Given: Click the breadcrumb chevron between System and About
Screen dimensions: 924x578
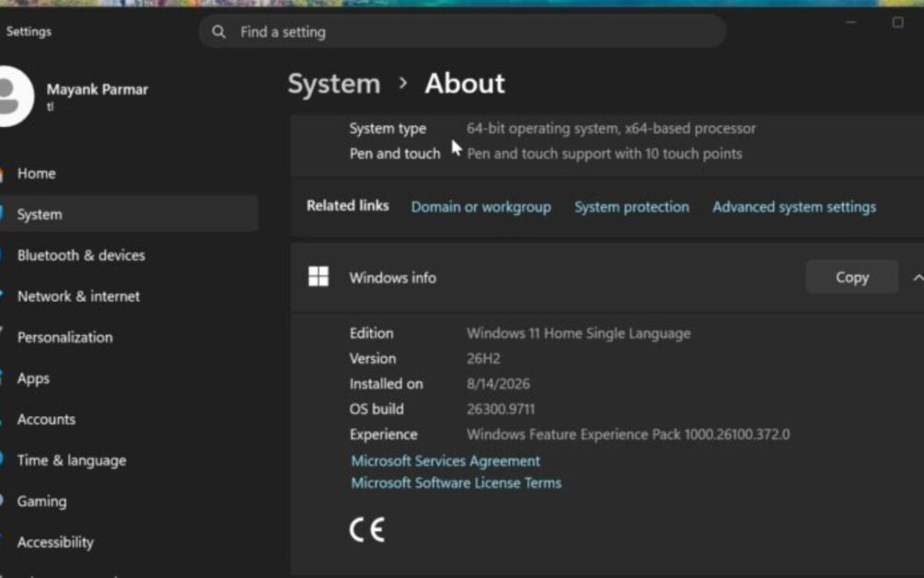Looking at the screenshot, I should [403, 83].
